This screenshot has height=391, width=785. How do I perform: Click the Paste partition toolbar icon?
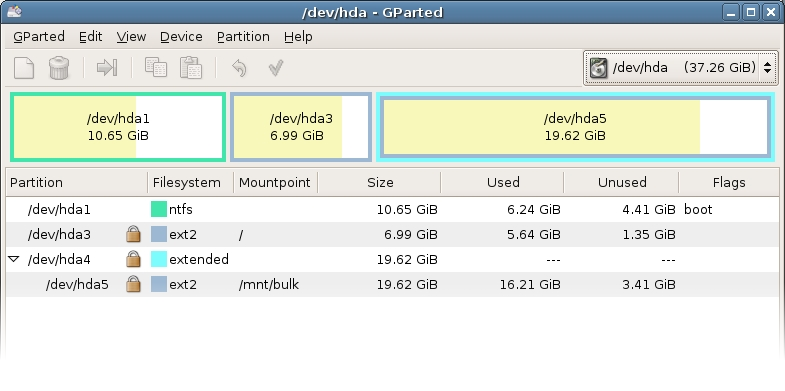click(191, 67)
